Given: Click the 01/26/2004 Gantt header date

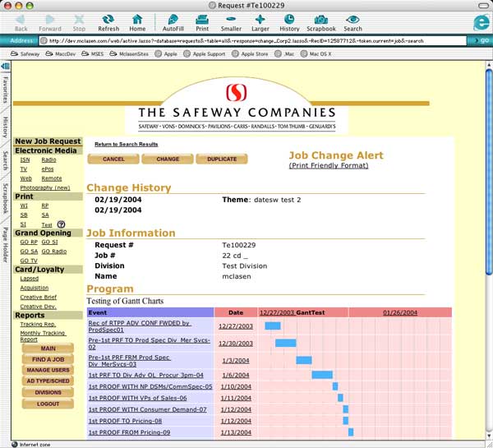Looking at the screenshot, I should tap(400, 312).
